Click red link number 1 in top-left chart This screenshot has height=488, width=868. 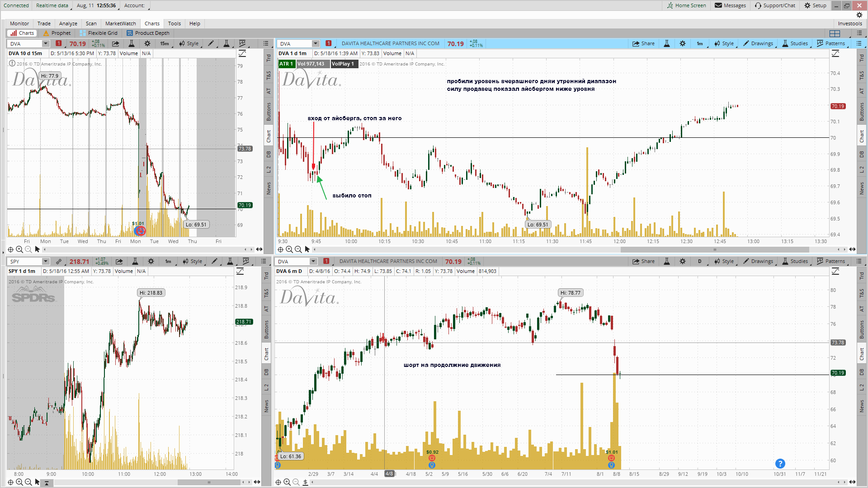(x=59, y=44)
